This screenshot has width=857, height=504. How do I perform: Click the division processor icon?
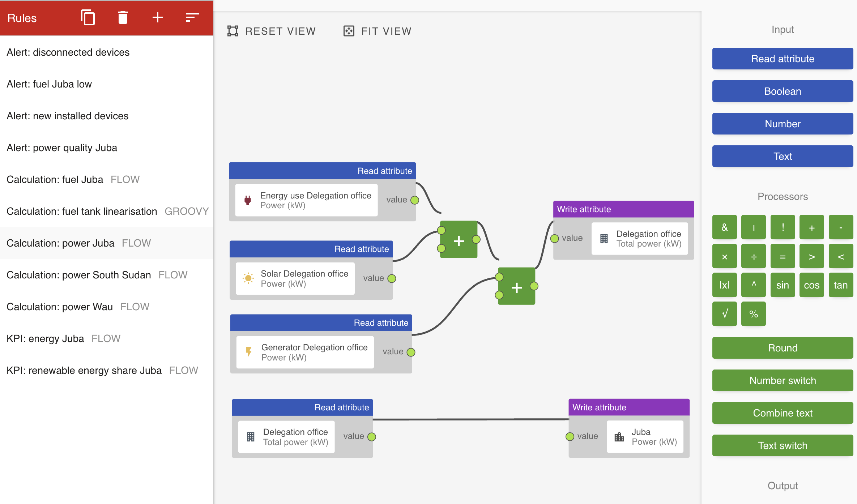point(754,256)
